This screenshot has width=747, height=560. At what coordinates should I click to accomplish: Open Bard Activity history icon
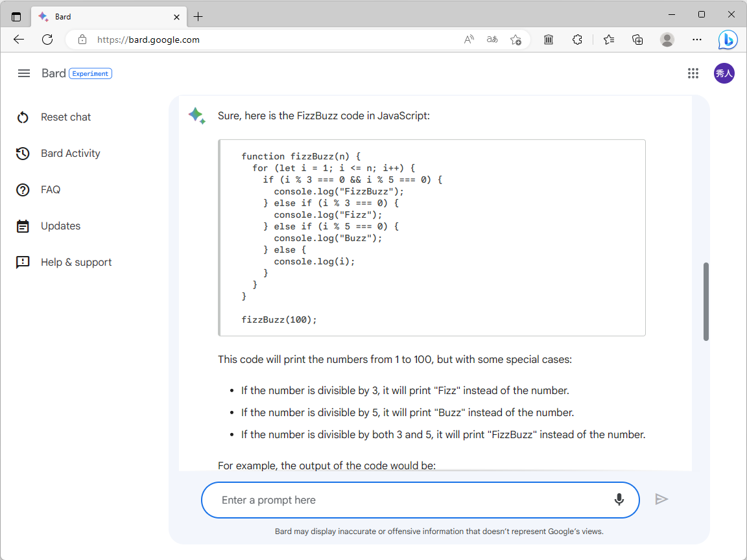point(23,154)
